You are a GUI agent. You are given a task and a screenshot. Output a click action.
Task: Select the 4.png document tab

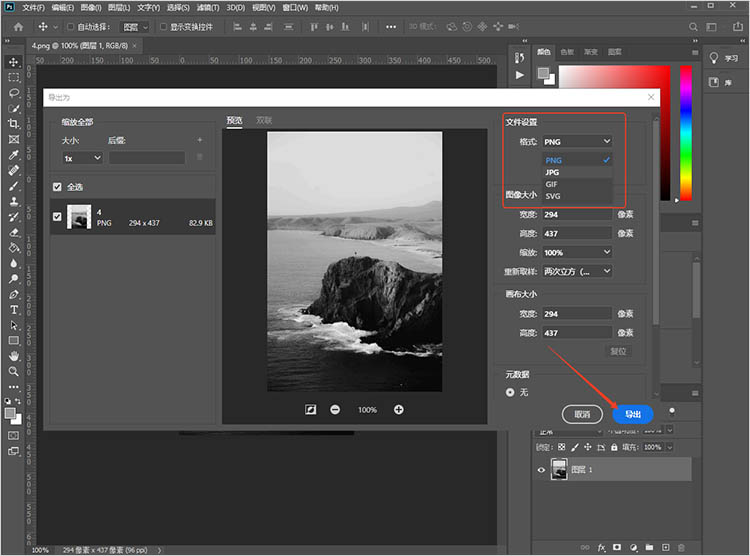click(x=79, y=45)
